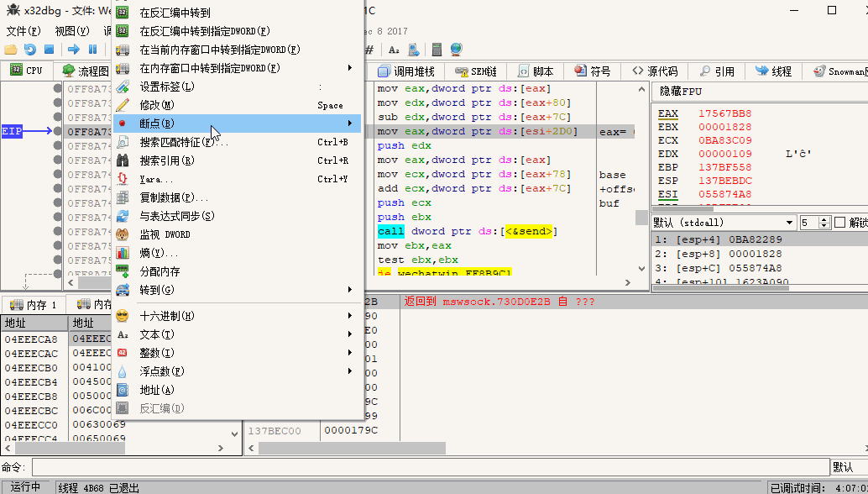Click the memory chip icon beside 分配内存
Viewport: 868px width, 494px height.
tap(123, 271)
